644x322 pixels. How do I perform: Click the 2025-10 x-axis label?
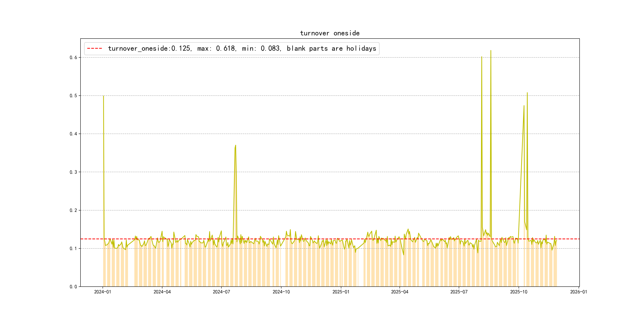519,292
